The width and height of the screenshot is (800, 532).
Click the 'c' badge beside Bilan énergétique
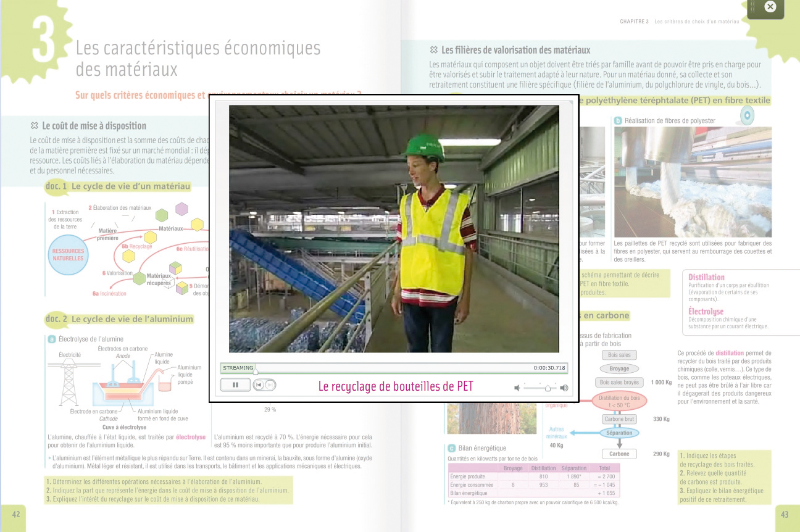click(x=451, y=448)
